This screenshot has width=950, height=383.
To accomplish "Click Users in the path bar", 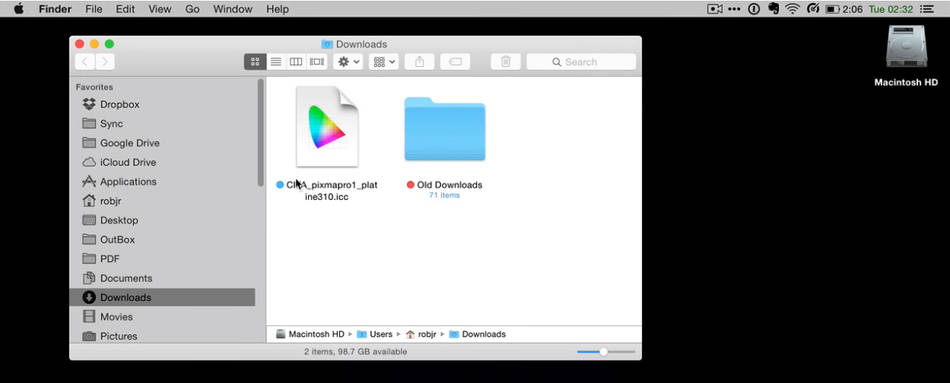I will click(x=375, y=334).
